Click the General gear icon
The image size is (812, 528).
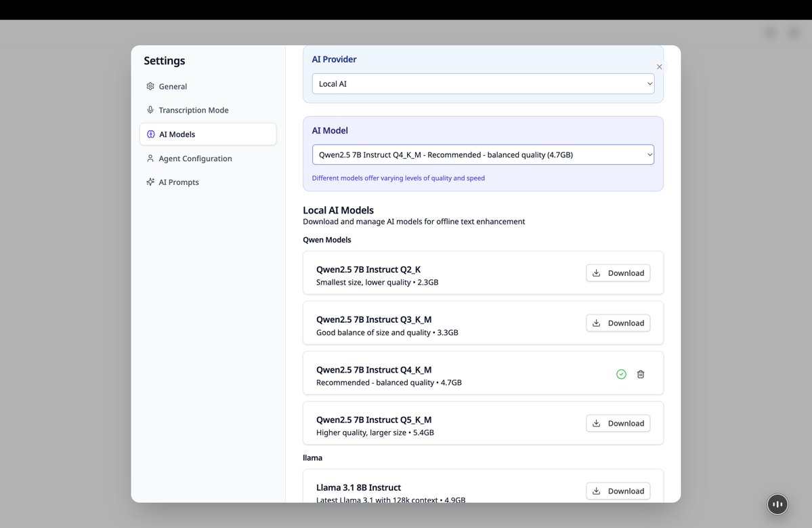150,86
